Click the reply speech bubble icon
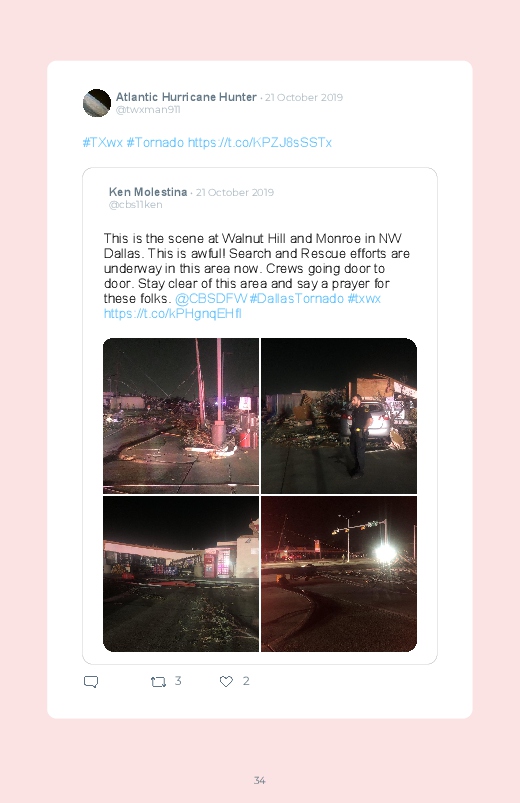This screenshot has height=803, width=520. tap(91, 682)
